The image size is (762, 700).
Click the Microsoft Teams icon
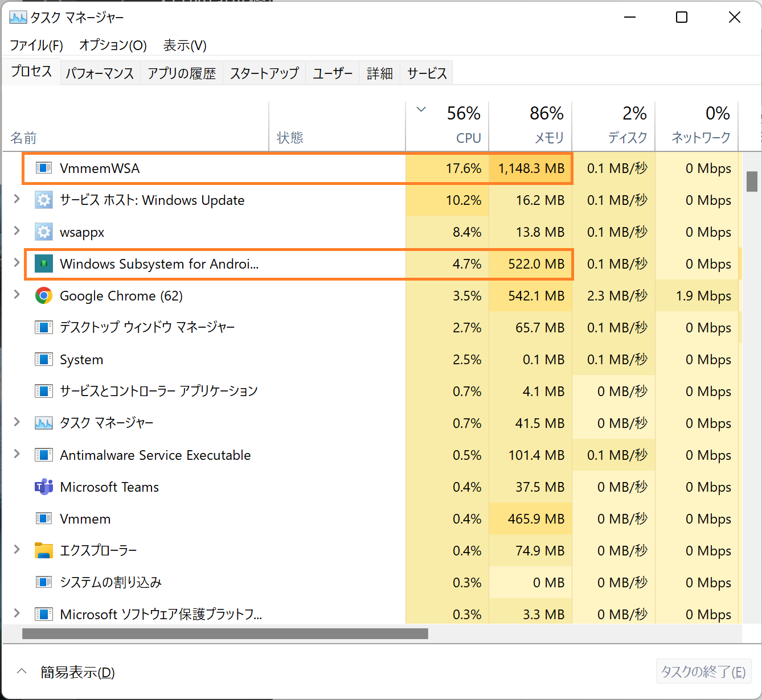pos(44,487)
